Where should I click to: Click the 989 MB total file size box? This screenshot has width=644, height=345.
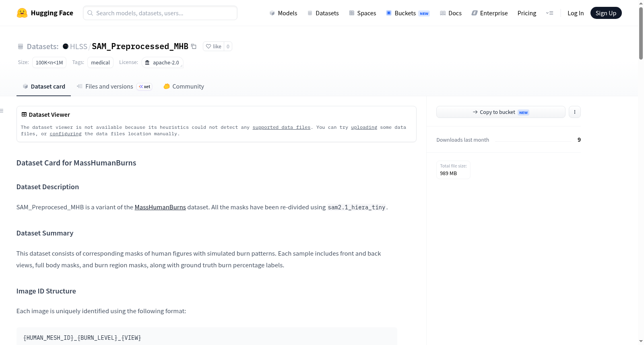click(453, 169)
